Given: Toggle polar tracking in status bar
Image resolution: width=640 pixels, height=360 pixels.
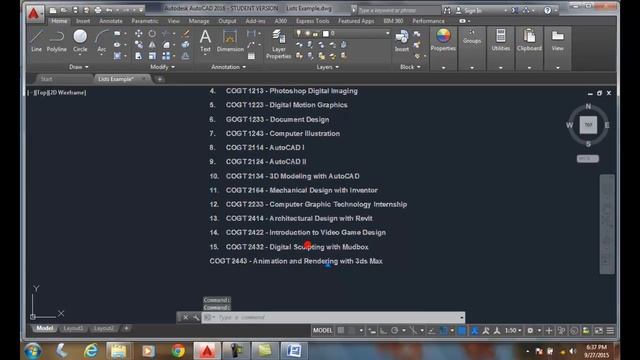Looking at the screenshot, I should tap(395, 331).
